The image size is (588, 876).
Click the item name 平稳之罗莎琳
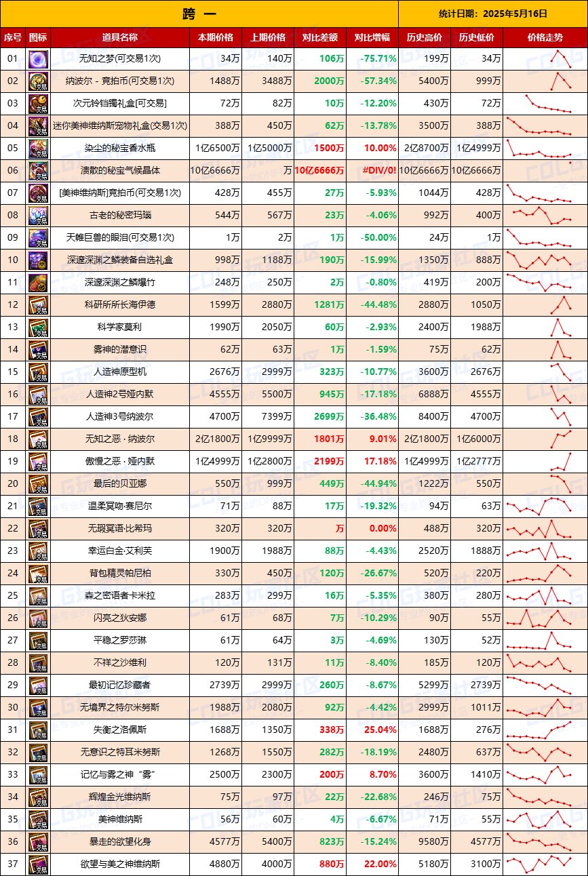(x=119, y=641)
